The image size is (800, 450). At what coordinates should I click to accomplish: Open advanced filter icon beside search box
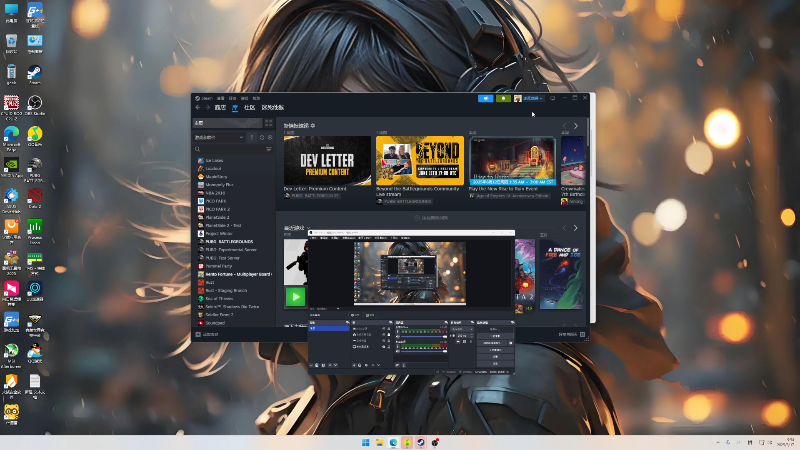click(x=269, y=149)
